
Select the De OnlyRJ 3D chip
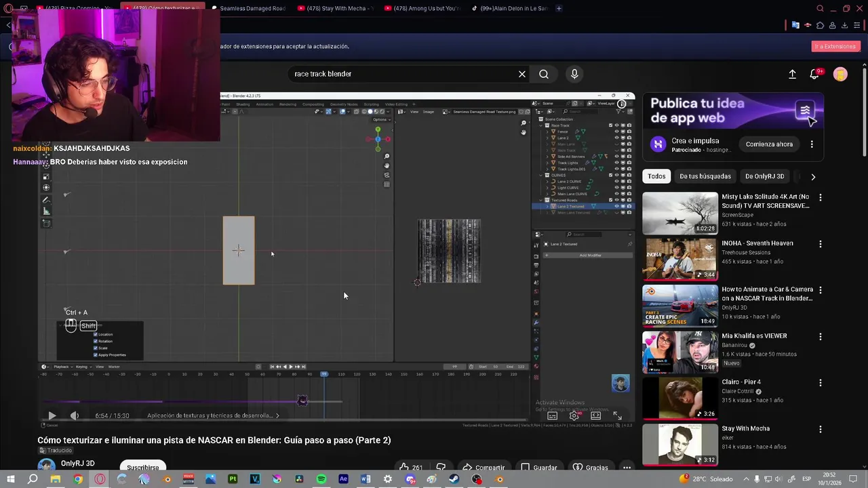click(x=764, y=176)
